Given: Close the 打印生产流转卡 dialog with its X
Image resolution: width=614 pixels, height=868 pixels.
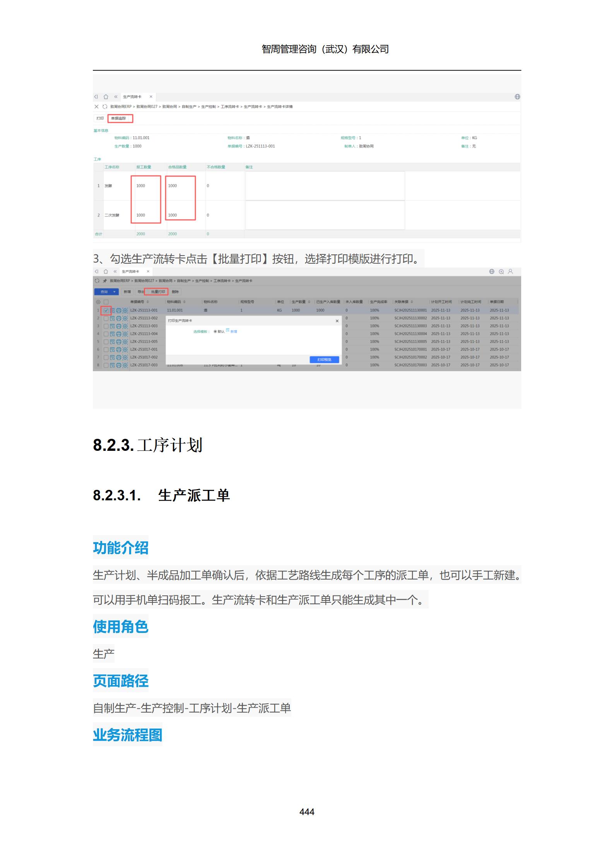Looking at the screenshot, I should 337,321.
